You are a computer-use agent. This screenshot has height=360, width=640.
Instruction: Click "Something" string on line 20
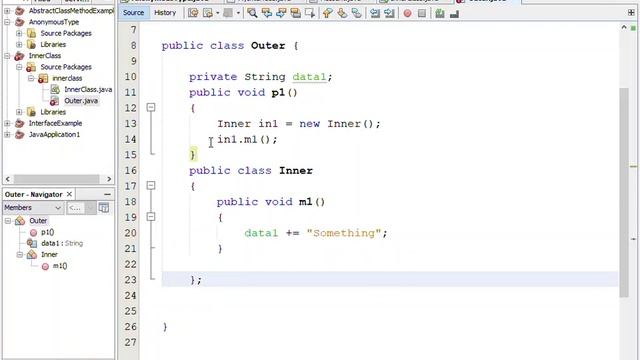[343, 233]
